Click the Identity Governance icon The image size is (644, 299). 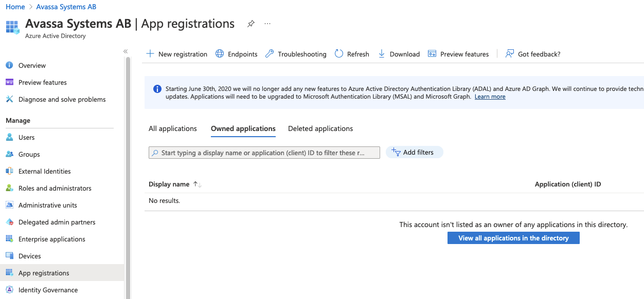point(9,290)
